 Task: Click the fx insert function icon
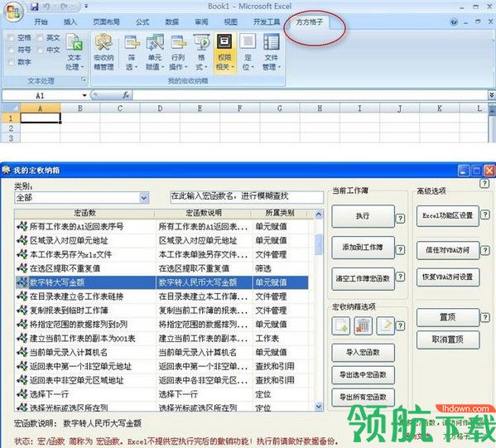click(x=126, y=95)
